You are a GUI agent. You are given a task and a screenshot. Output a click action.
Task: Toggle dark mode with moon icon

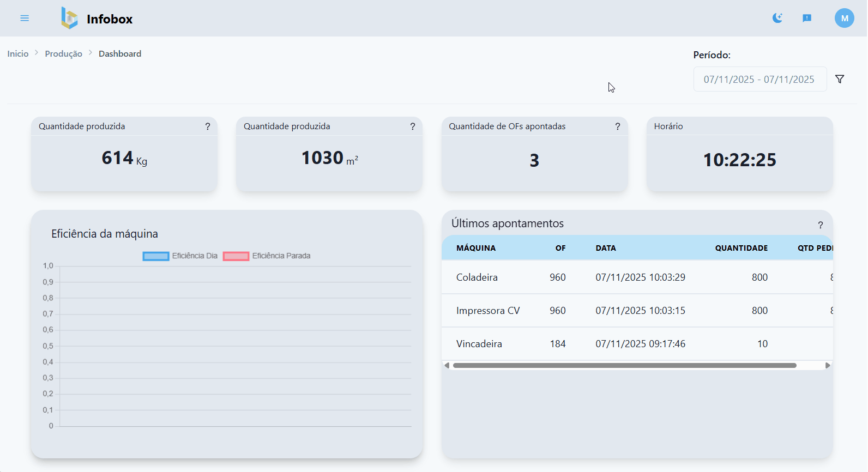click(777, 18)
